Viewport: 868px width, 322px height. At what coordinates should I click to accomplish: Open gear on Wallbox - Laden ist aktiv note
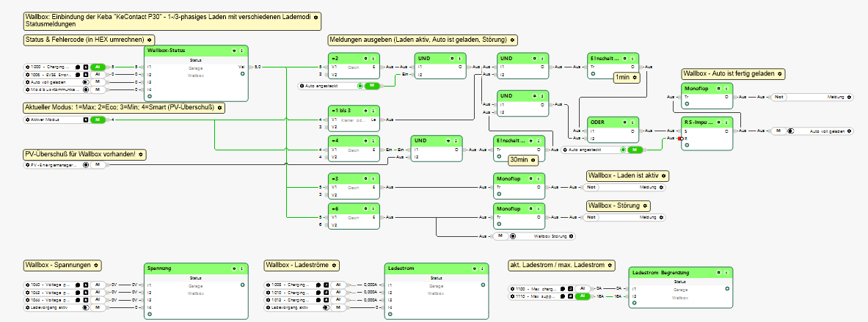pos(664,175)
